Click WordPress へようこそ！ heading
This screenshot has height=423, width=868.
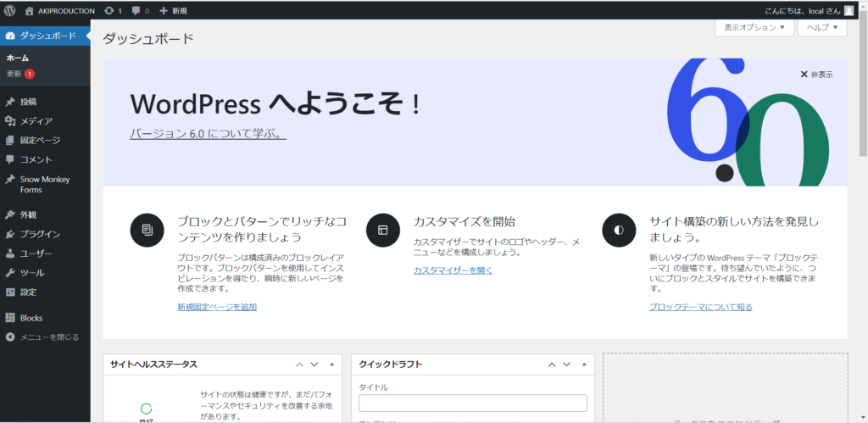click(x=275, y=103)
